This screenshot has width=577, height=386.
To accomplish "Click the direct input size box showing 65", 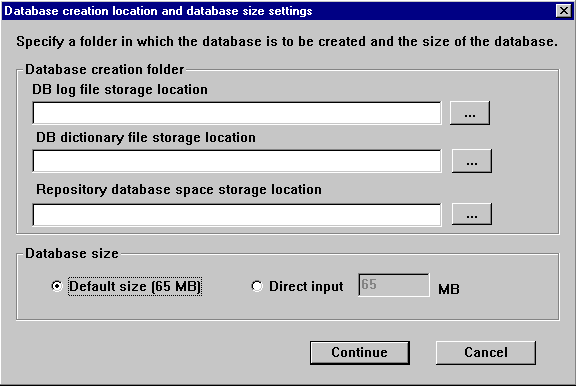I will 393,285.
